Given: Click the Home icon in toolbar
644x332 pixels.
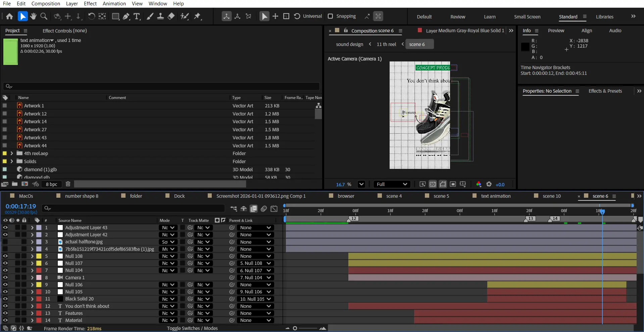Looking at the screenshot, I should pos(9,16).
